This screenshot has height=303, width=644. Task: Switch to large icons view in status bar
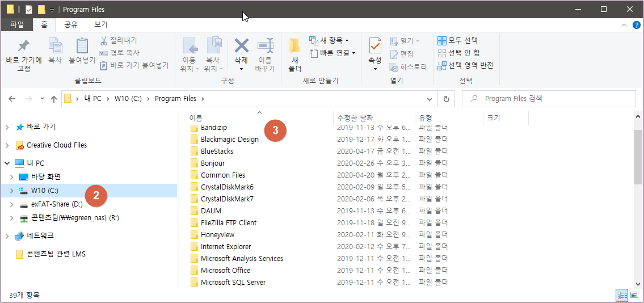pos(634,295)
